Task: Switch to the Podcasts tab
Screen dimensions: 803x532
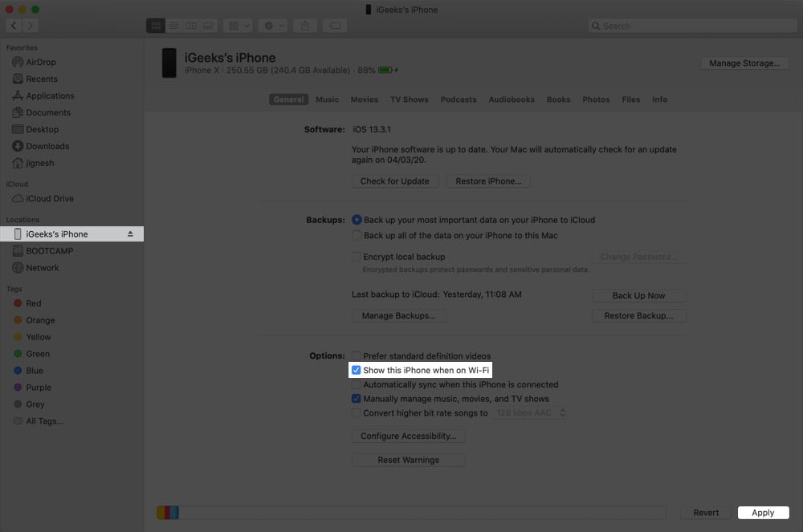Action: (459, 99)
